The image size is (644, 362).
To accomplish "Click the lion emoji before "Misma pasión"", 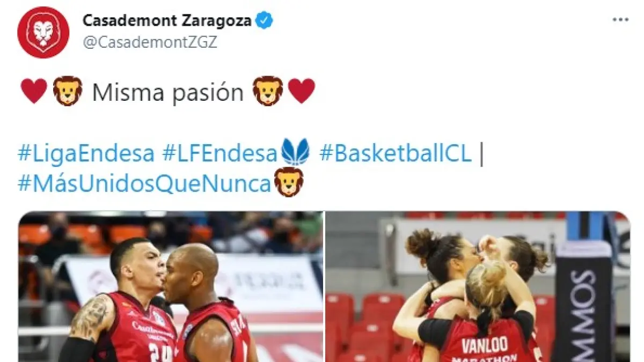I will click(68, 91).
